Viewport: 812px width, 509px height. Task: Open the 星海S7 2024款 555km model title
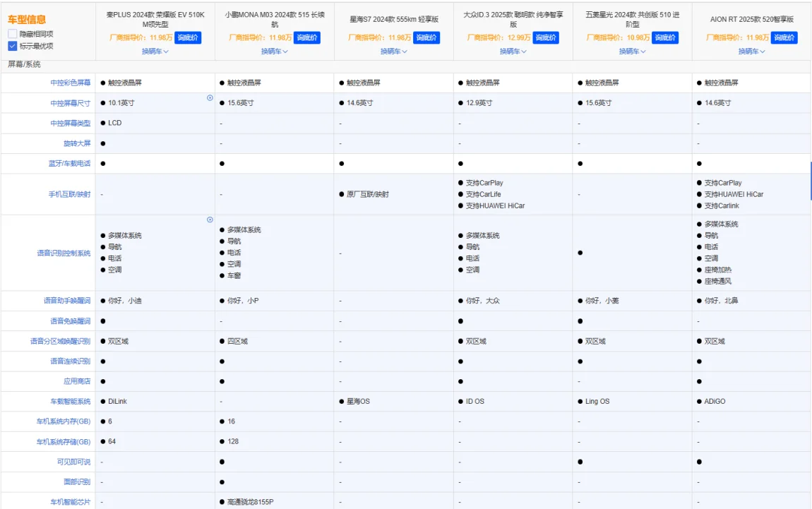[x=393, y=19]
